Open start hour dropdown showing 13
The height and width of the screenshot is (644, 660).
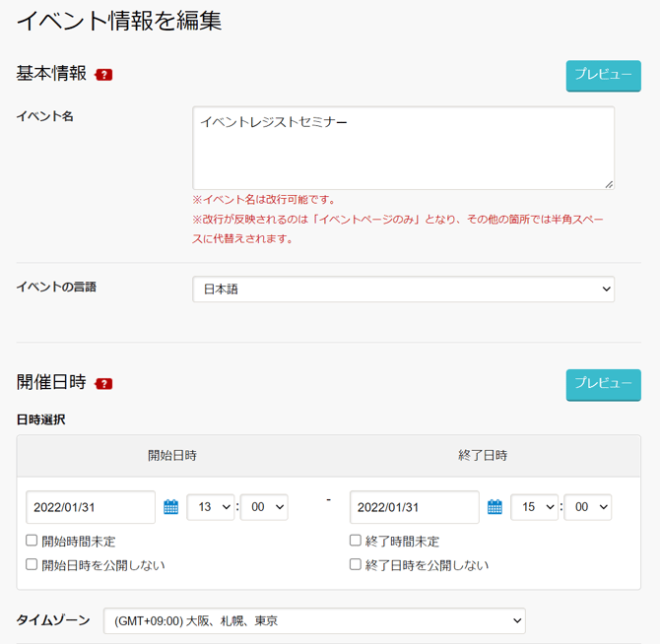click(211, 507)
